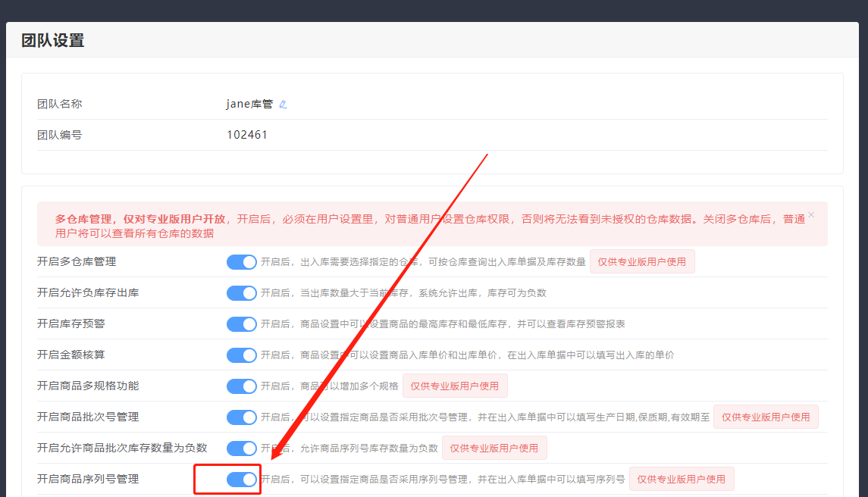Toggle the 开启商品批次号管理 switch
The image size is (868, 497).
coord(242,417)
